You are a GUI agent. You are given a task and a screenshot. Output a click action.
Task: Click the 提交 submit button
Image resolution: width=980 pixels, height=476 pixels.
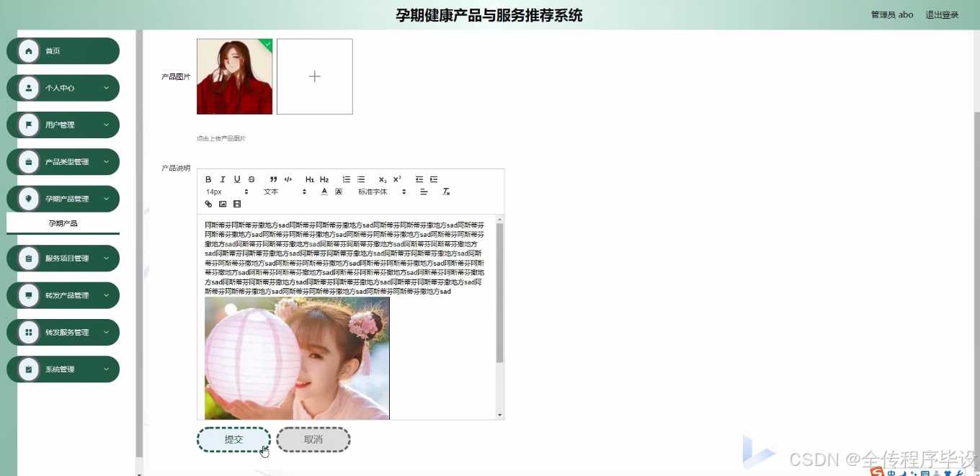click(234, 439)
